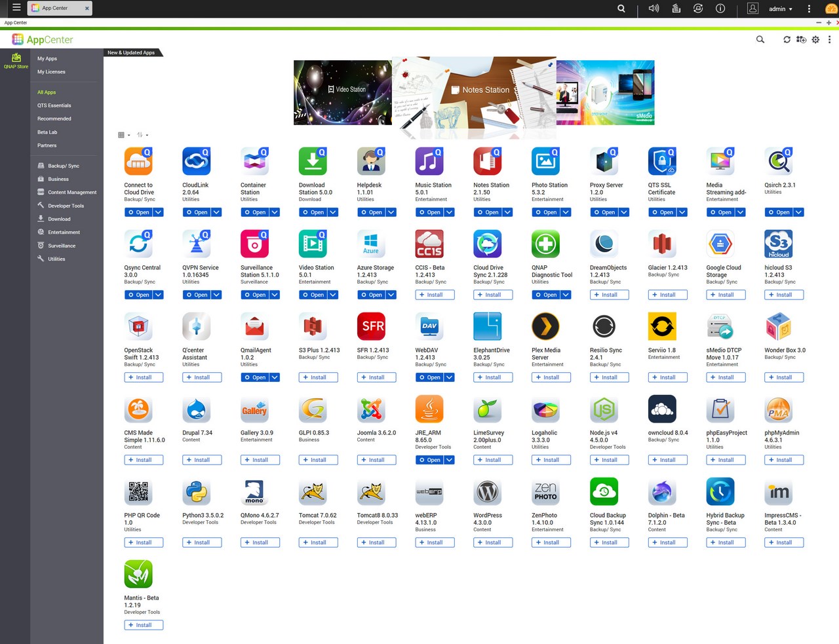Click the Video Station banner thumbnail
This screenshot has height=644, width=839.
343,92
